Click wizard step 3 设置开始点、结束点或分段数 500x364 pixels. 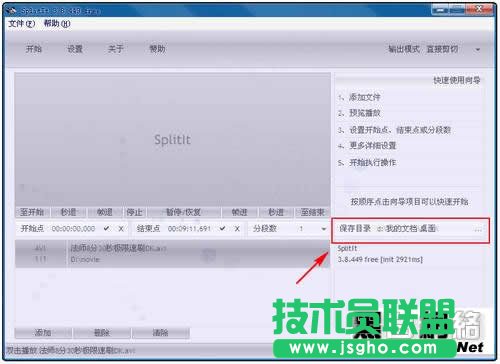coord(394,130)
